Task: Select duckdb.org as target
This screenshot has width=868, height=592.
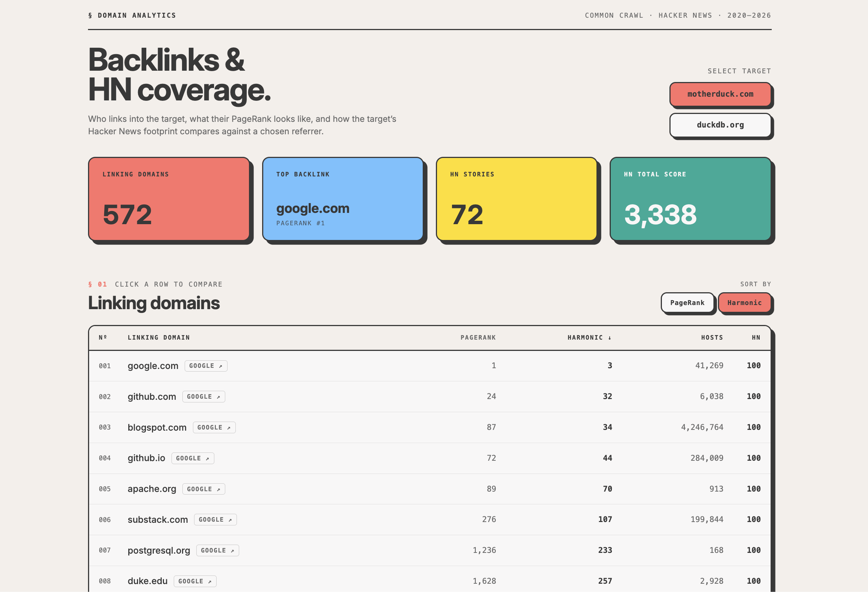Action: (x=720, y=125)
